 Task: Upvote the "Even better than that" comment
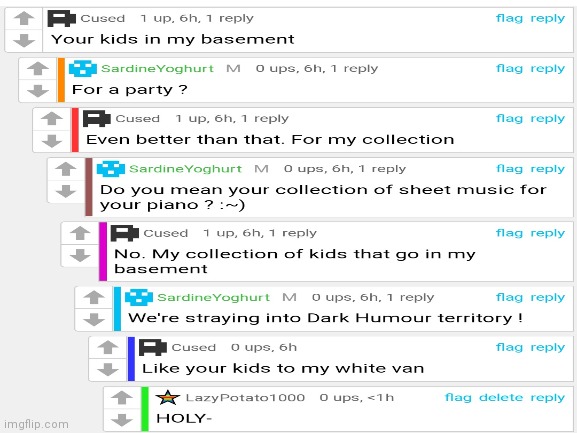pos(52,118)
